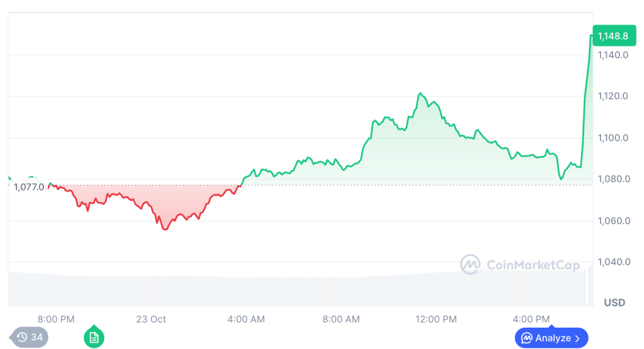Select the 23 Oct date axis label

click(x=151, y=319)
